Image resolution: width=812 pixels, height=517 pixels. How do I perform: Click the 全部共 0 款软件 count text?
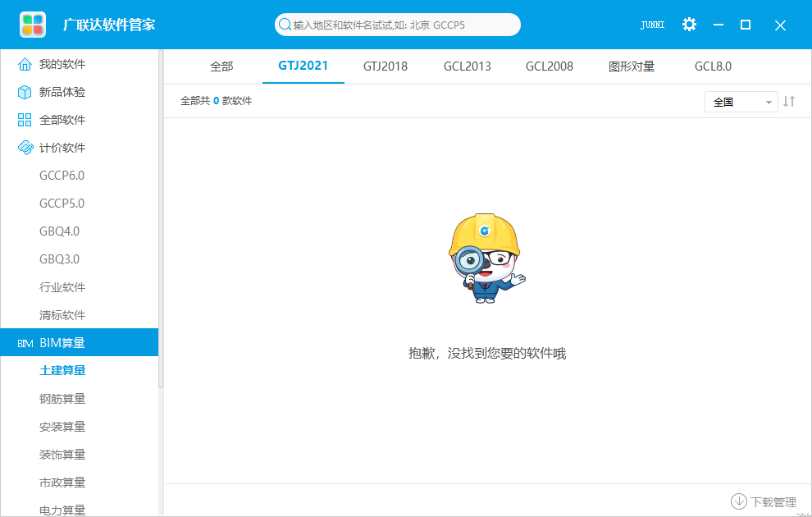tap(216, 101)
